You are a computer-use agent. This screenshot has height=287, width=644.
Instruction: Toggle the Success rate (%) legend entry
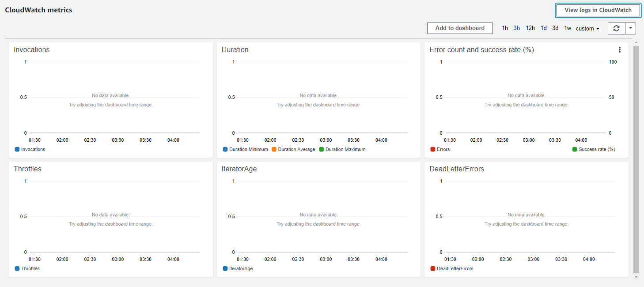[593, 149]
